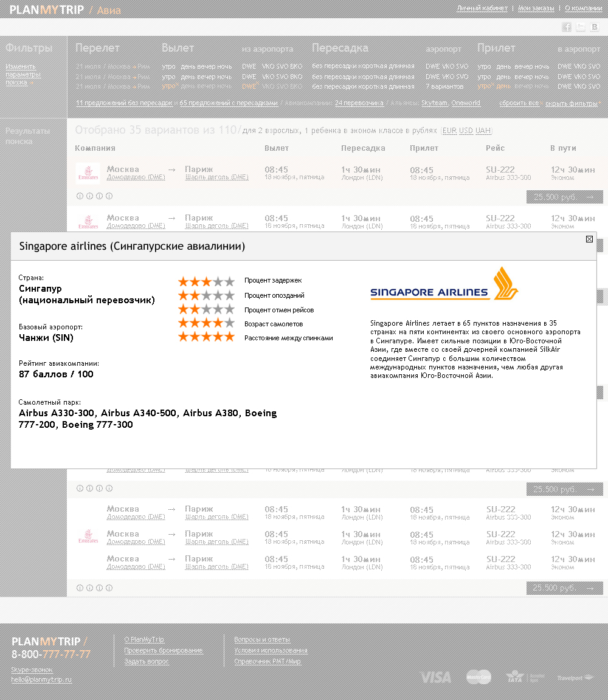Show 65 предложений с пересадками
This screenshot has width=608, height=700.
pyautogui.click(x=229, y=103)
